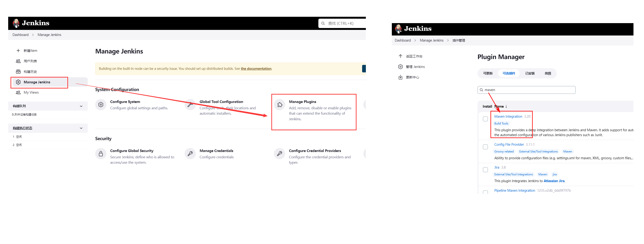
Task: Click the key icon of Configure Credential Providers
Action: coord(280,154)
